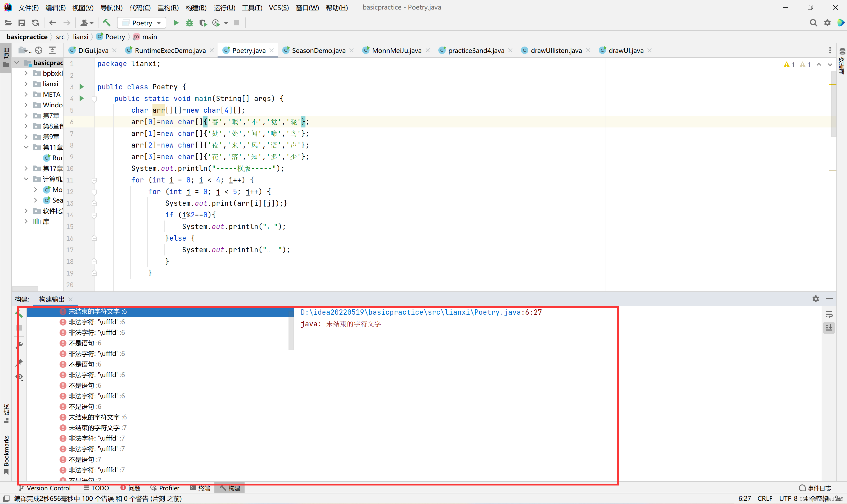
Task: Click the UTF-8 encoding status entry
Action: tap(788, 498)
